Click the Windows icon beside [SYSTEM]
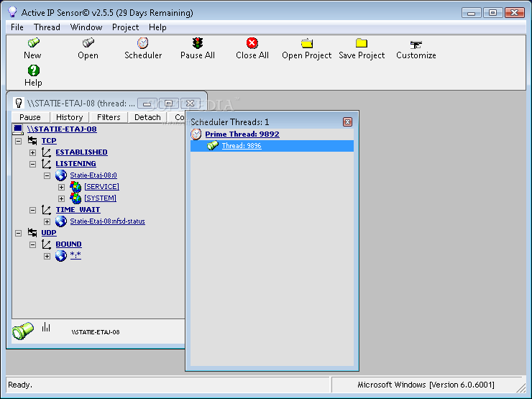The width and height of the screenshot is (532, 399). [75, 198]
